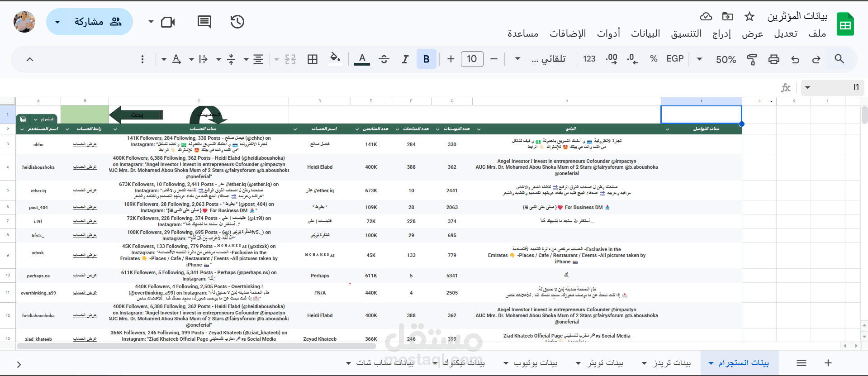The width and height of the screenshot is (868, 376).
Task: Open more toolbar options dots
Action: point(142,59)
